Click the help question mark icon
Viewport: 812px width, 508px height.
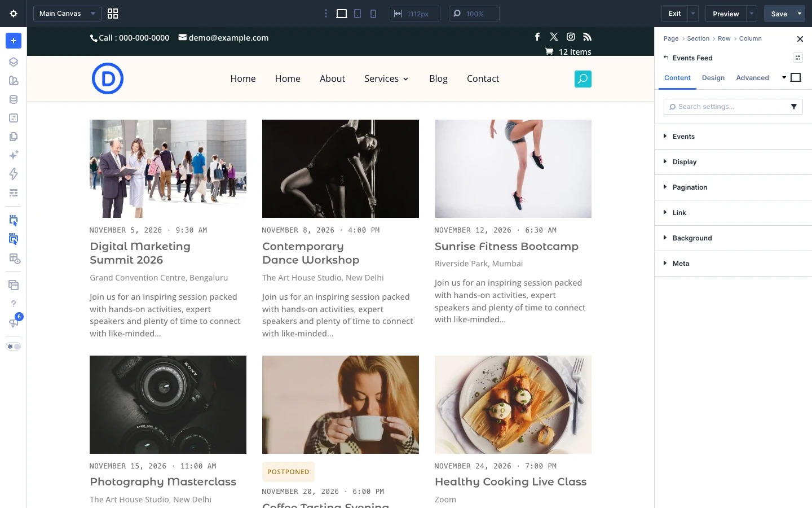click(x=14, y=304)
